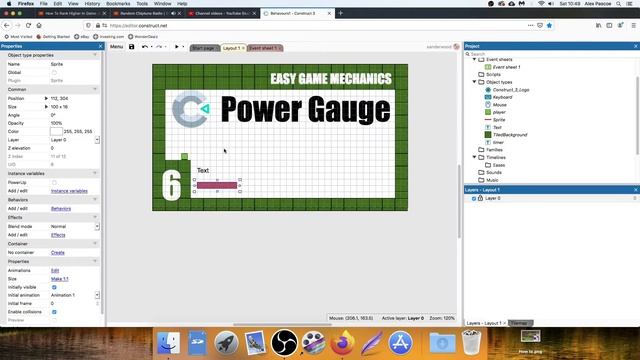
Task: Open the Construct Menu button
Action: (x=116, y=47)
